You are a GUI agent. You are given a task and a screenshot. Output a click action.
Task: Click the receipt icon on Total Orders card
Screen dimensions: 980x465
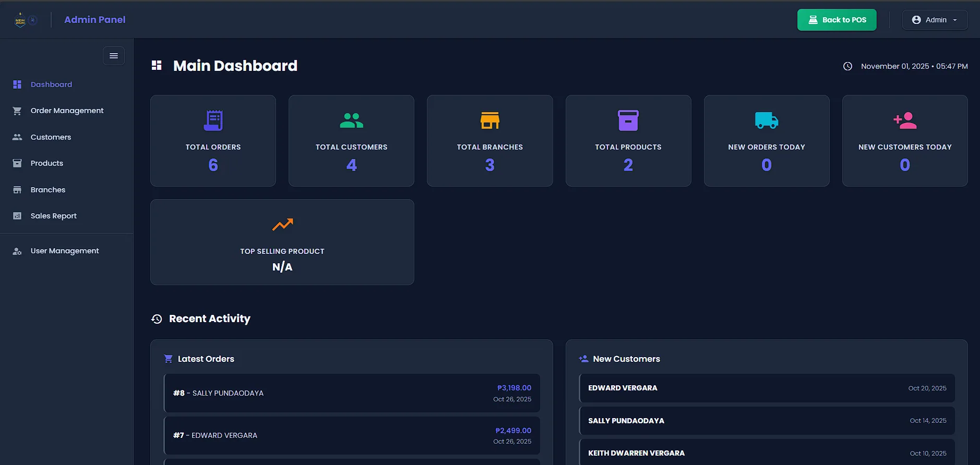click(213, 120)
